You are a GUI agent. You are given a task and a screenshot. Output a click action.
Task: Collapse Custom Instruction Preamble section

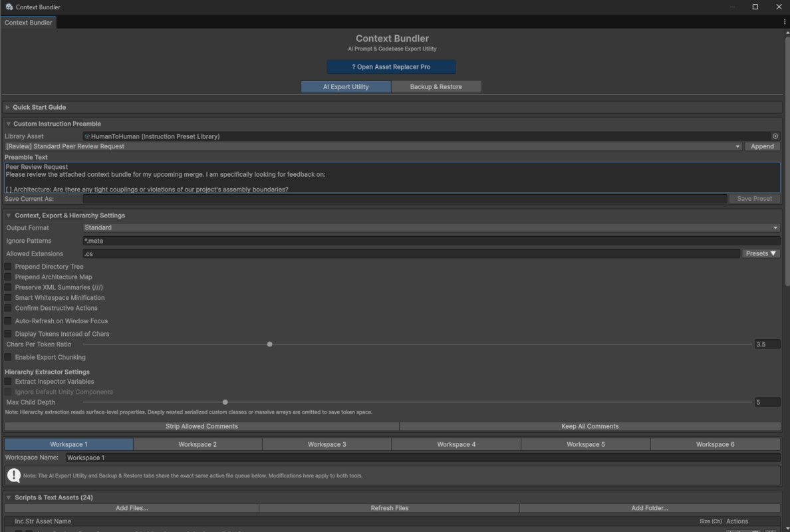click(8, 124)
